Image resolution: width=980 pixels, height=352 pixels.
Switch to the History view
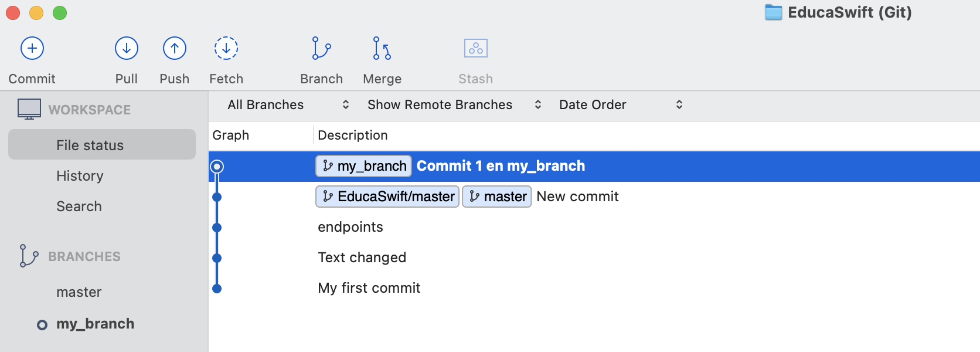80,176
